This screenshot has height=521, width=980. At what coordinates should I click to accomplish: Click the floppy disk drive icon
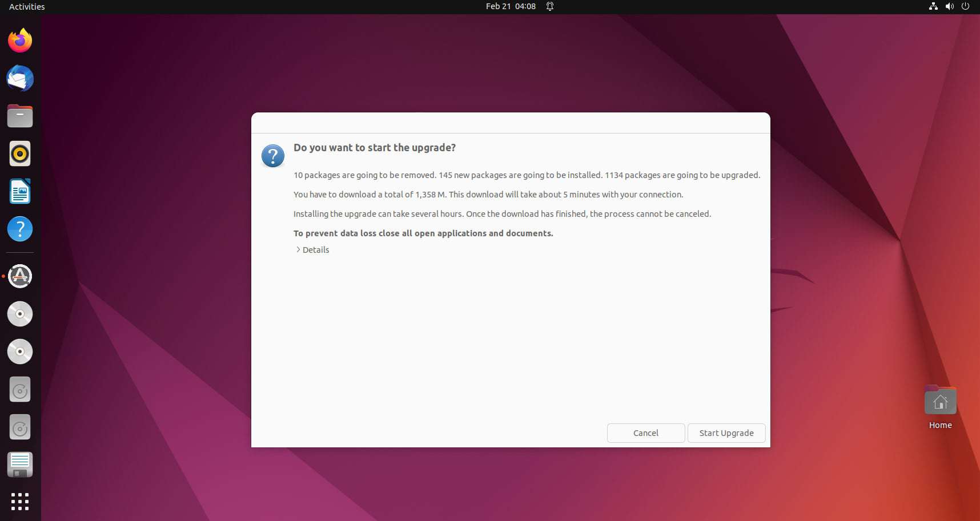[19, 465]
